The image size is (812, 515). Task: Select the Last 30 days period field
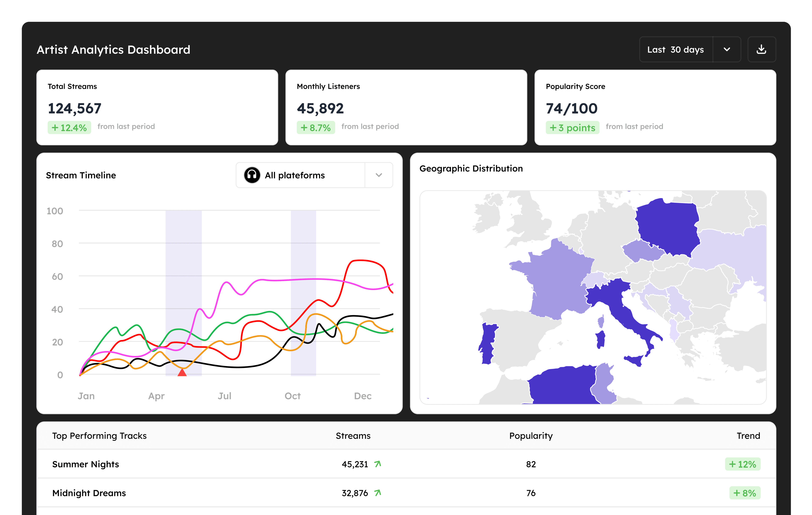675,49
